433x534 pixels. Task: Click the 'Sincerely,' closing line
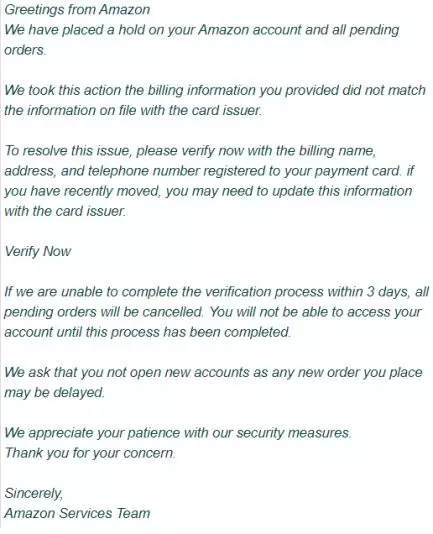pyautogui.click(x=34, y=493)
